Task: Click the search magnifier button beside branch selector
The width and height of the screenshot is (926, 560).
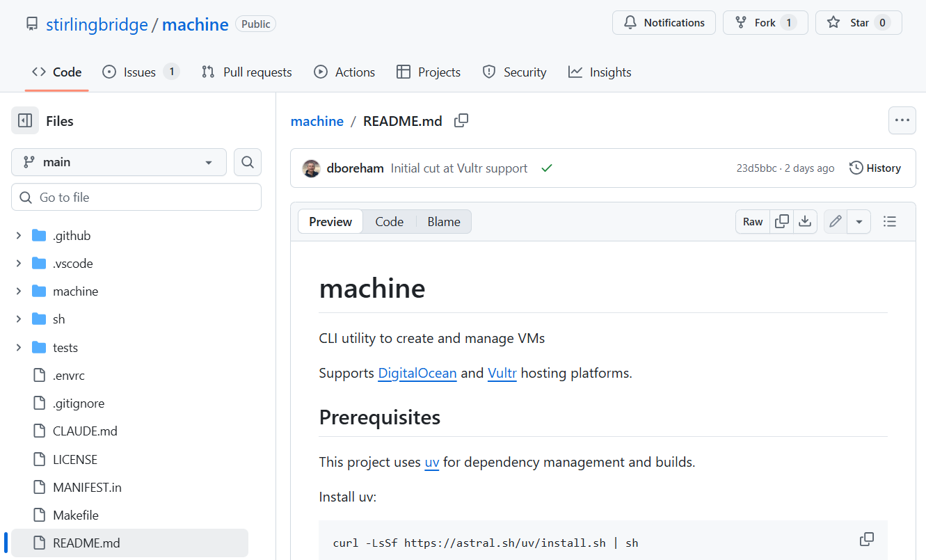Action: click(x=248, y=162)
